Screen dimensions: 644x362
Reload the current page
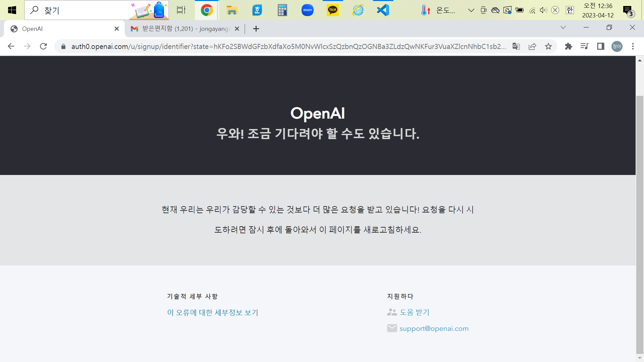click(x=43, y=46)
